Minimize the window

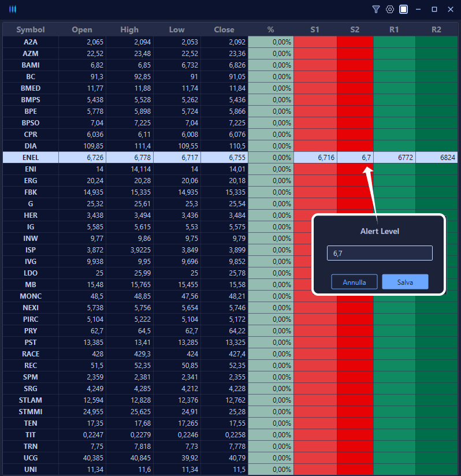418,9
